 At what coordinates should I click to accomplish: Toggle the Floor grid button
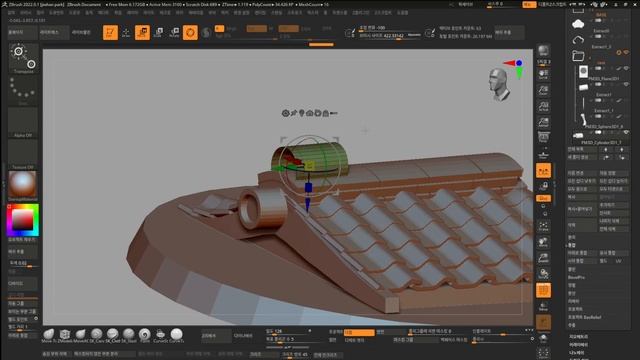543,155
